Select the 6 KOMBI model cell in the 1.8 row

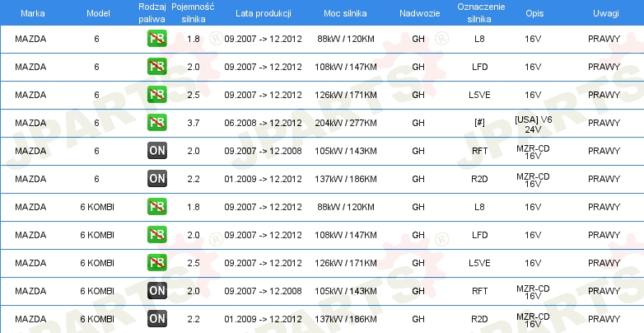[x=97, y=206]
